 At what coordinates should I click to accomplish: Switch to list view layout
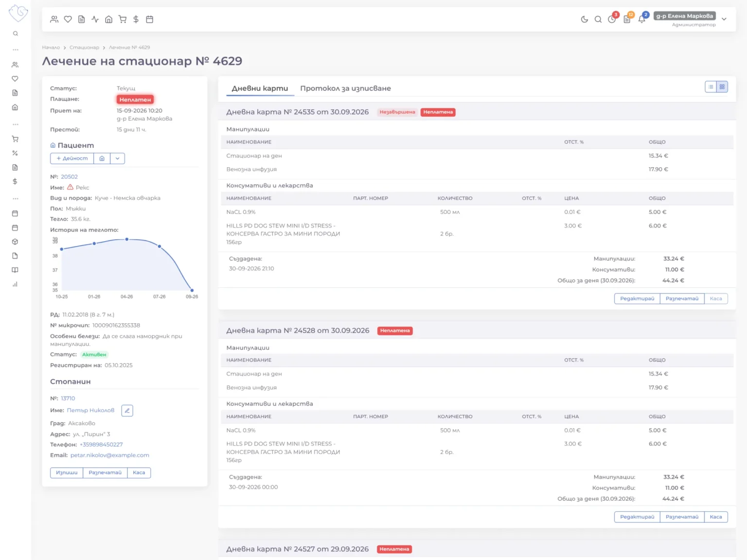[711, 87]
